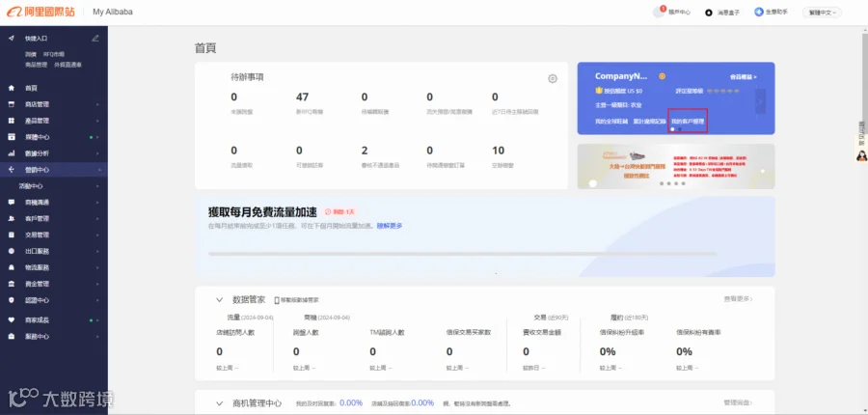This screenshot has width=868, height=415.
Task: Click the Alibaba logo at top left
Action: tap(41, 12)
